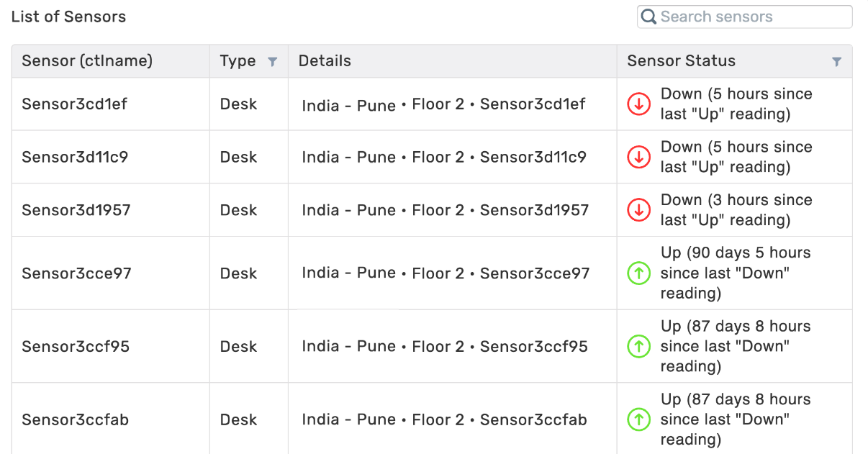The image size is (868, 454).
Task: Click the red down-arrow icon for Sensor3cd1ef
Action: [638, 104]
